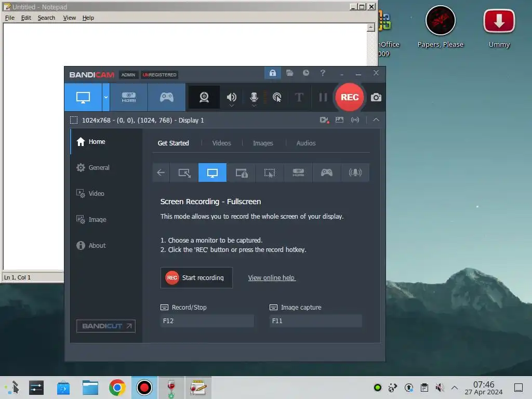Open Notepad Help menu
The image size is (532, 399).
88,18
